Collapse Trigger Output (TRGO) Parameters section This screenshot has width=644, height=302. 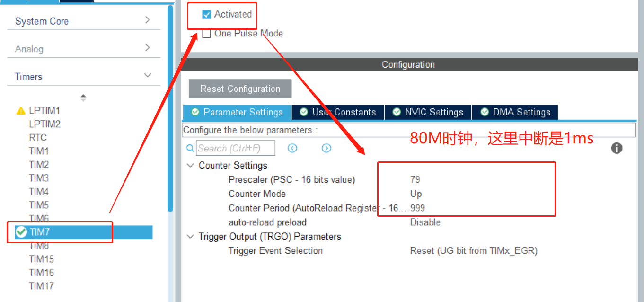pos(190,237)
